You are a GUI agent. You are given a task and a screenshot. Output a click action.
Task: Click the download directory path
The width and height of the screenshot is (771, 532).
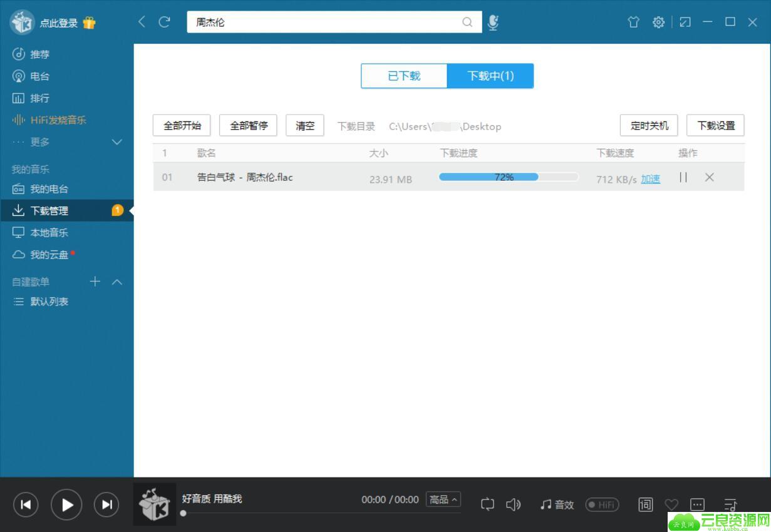(445, 126)
